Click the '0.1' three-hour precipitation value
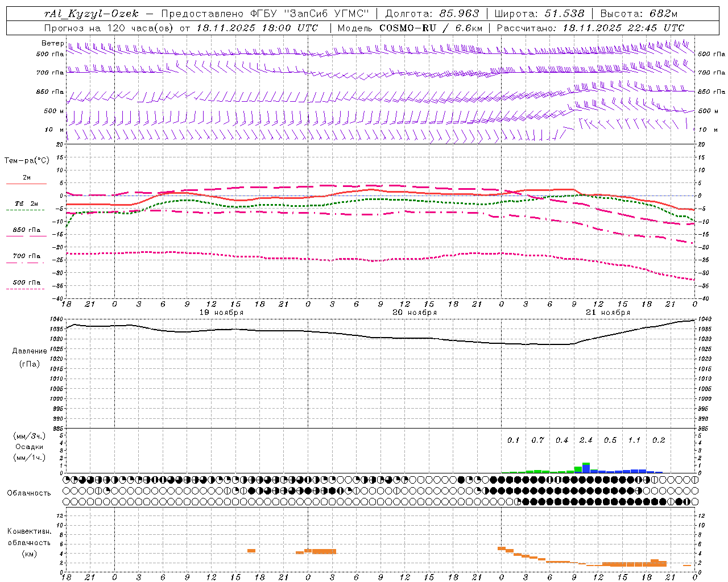Image resolution: width=728 pixels, height=582 pixels. (513, 440)
